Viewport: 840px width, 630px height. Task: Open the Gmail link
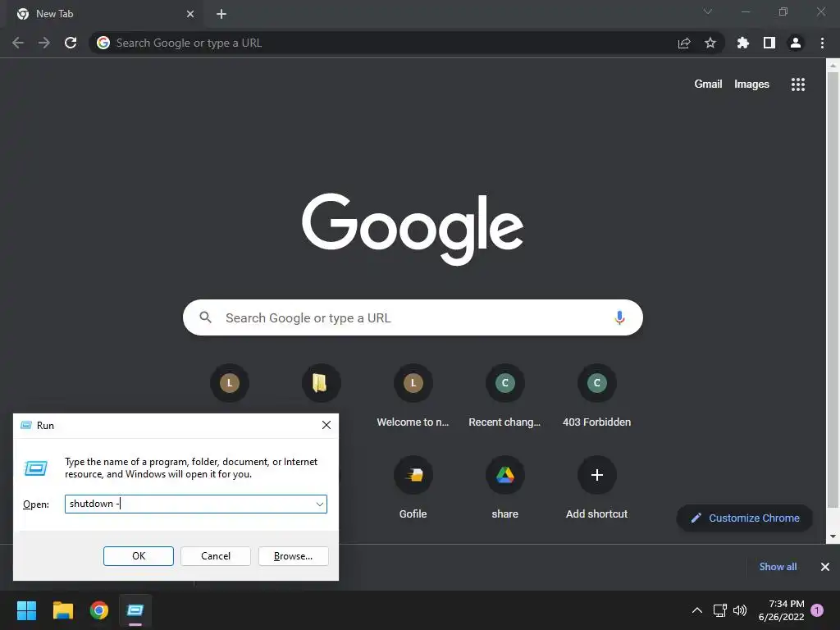click(x=708, y=84)
